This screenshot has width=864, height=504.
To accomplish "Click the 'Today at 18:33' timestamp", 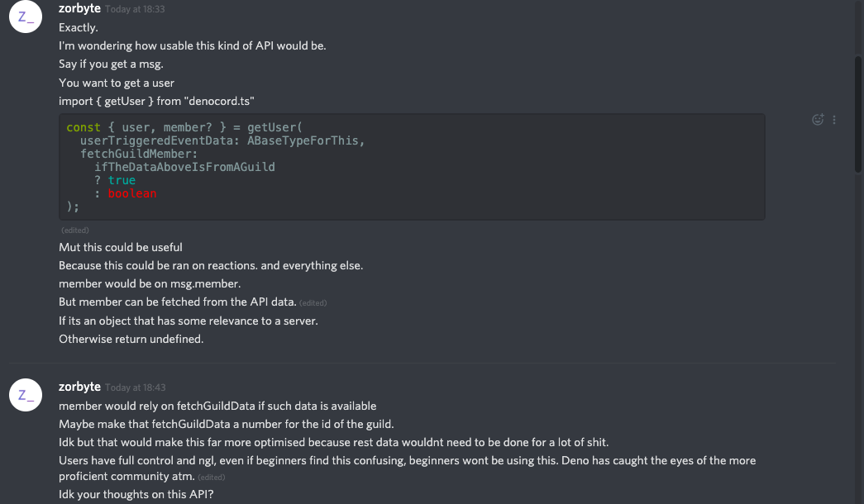I will pos(135,8).
